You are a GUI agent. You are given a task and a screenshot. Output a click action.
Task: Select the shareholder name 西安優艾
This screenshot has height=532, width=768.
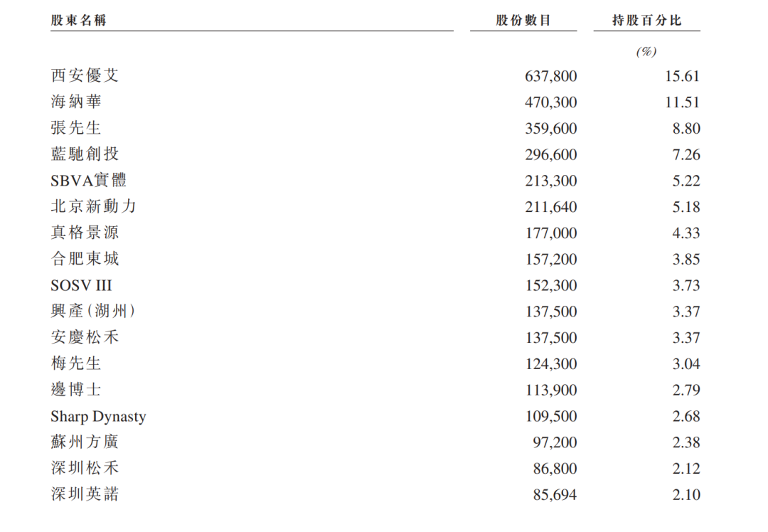click(85, 75)
